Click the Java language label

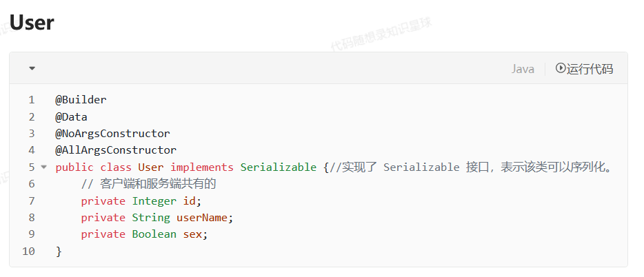pyautogui.click(x=523, y=68)
